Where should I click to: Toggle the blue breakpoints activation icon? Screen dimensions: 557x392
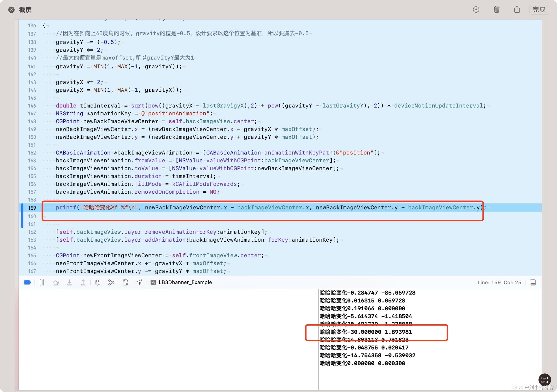coord(27,282)
